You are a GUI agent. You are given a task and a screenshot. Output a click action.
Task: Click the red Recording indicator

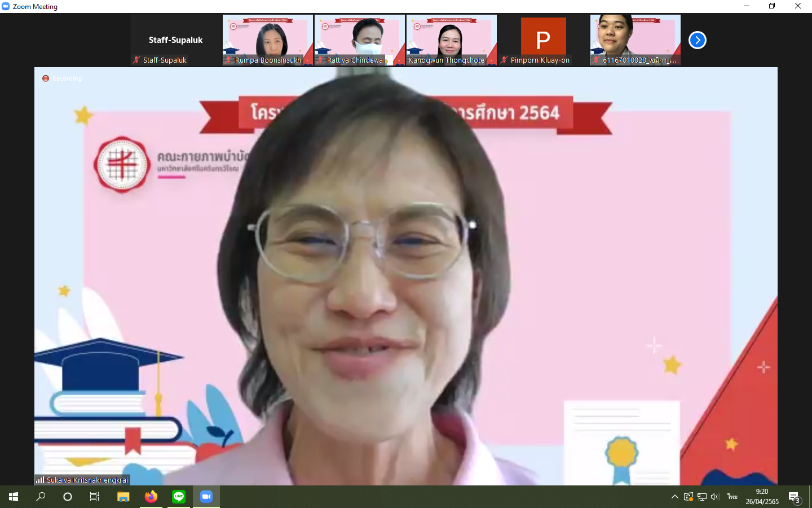[46, 78]
